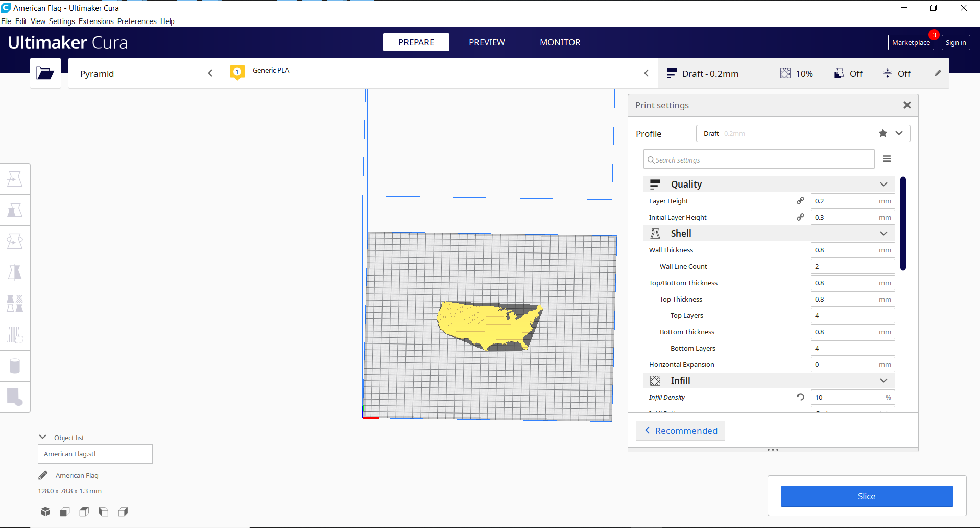Select the Scale tool in left toolbar
This screenshot has width=980, height=528.
coord(15,210)
